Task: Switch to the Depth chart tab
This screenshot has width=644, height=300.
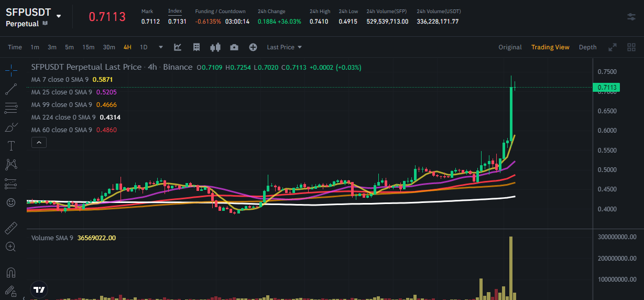Action: tap(587, 47)
